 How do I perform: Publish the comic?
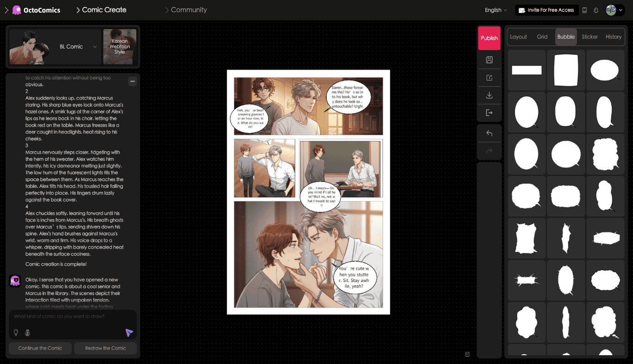pos(489,38)
